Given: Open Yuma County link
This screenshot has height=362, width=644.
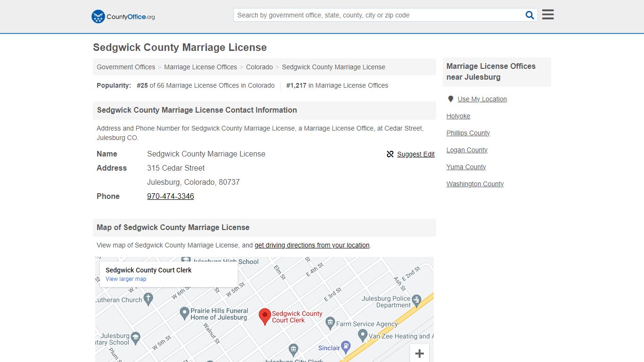Looking at the screenshot, I should coord(466,167).
